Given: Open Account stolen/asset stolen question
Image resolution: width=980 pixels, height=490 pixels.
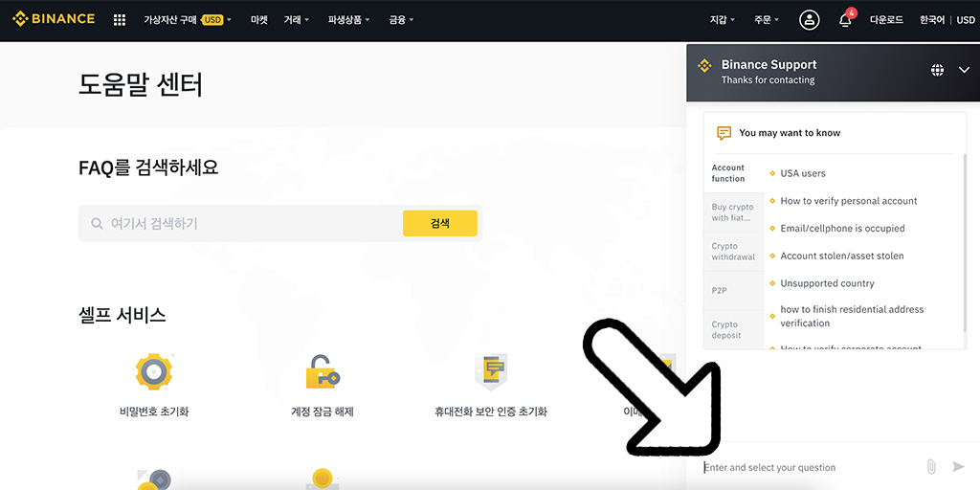Looking at the screenshot, I should pos(841,256).
